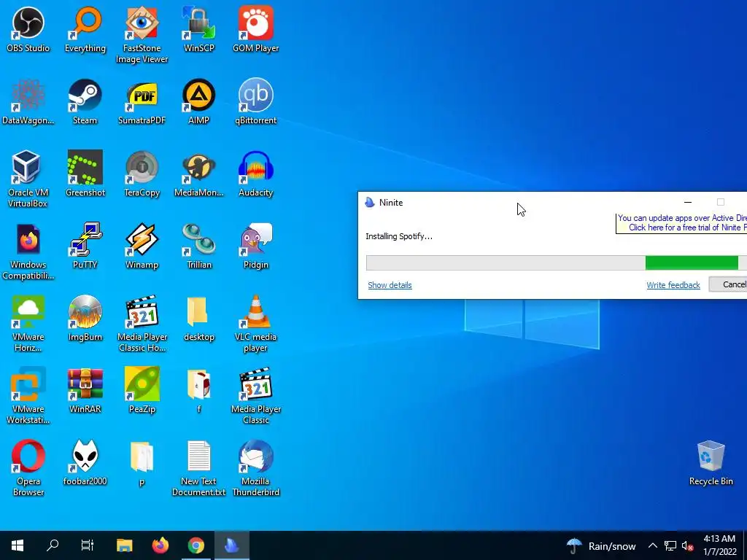The width and height of the screenshot is (747, 560).
Task: Click the Installing Spotify status text
Action: click(x=399, y=236)
